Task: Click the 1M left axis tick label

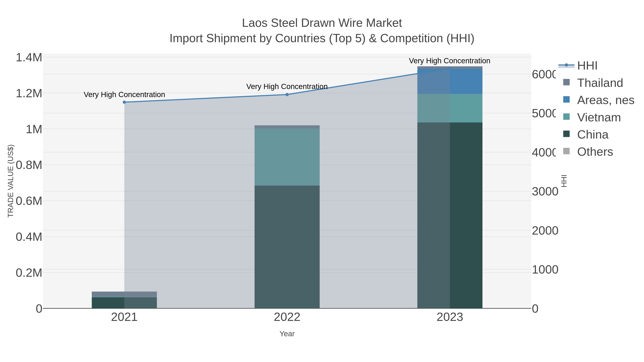Action: (34, 129)
